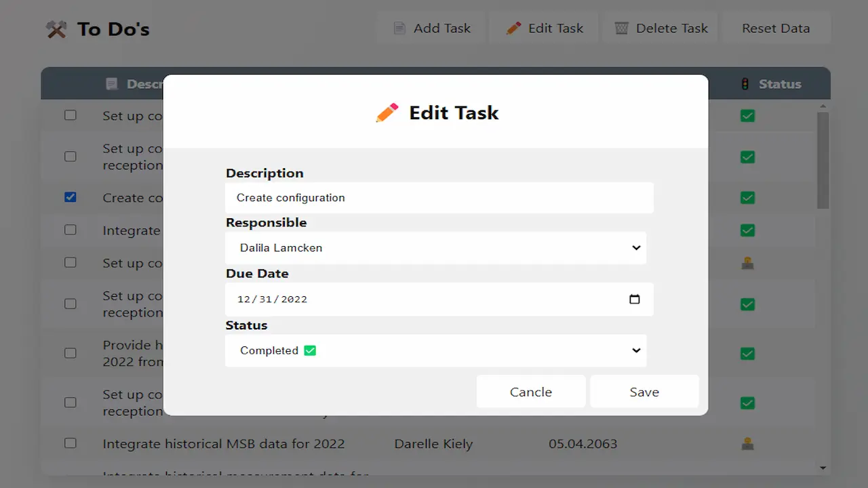This screenshot has height=488, width=868.
Task: Click the traffic light icon in the Status column
Action: (745, 83)
